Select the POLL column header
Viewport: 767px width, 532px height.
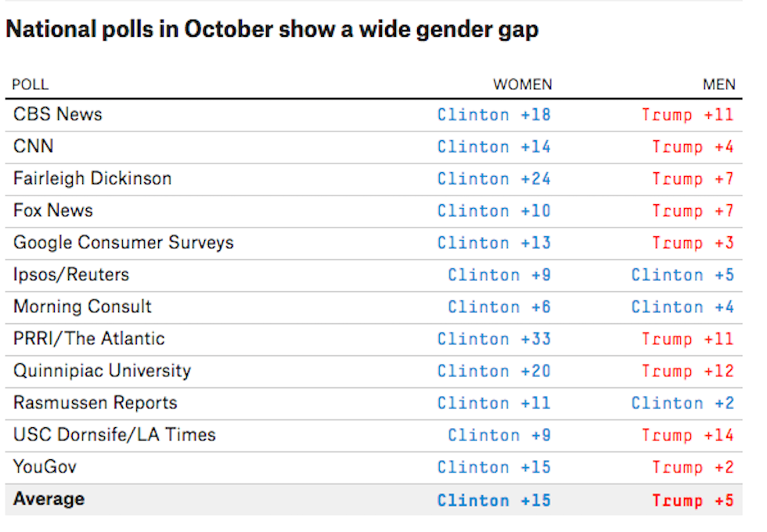pos(30,85)
